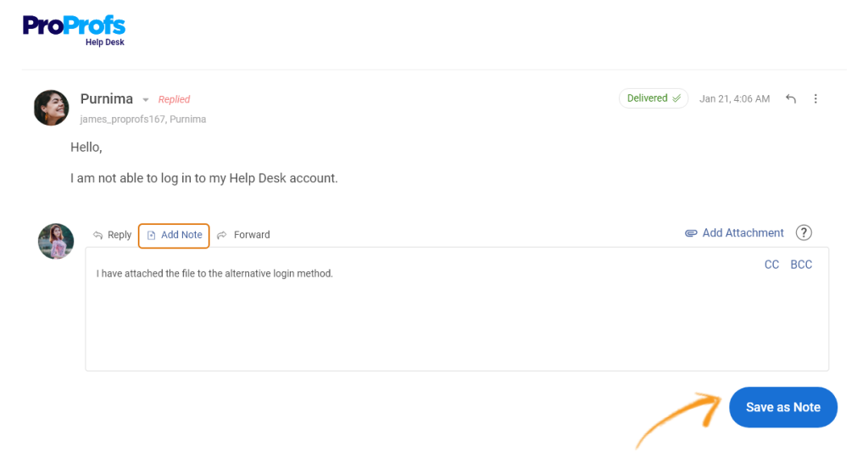The image size is (868, 463).
Task: Click the Add Attachment link
Action: 735,233
